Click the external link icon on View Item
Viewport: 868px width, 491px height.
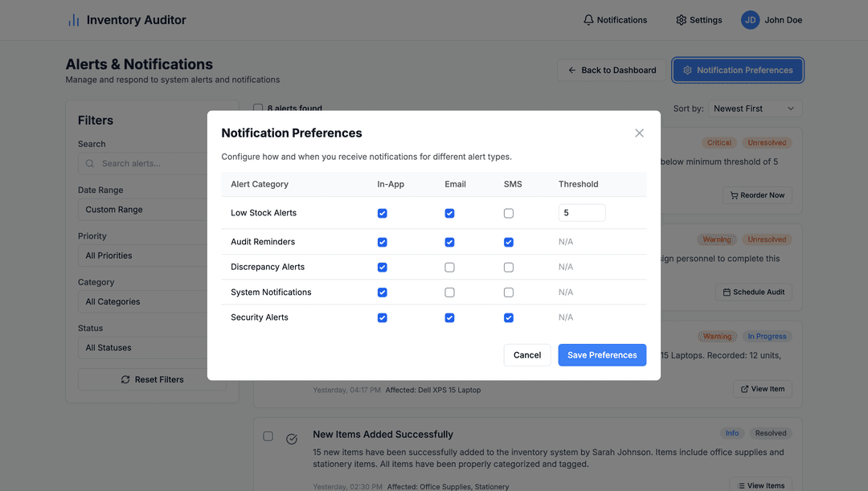[x=743, y=388]
